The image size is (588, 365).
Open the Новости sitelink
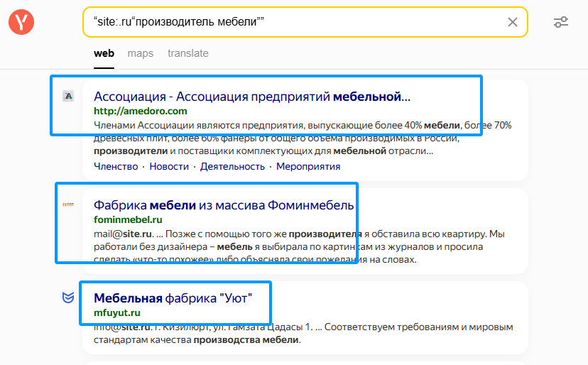(169, 166)
